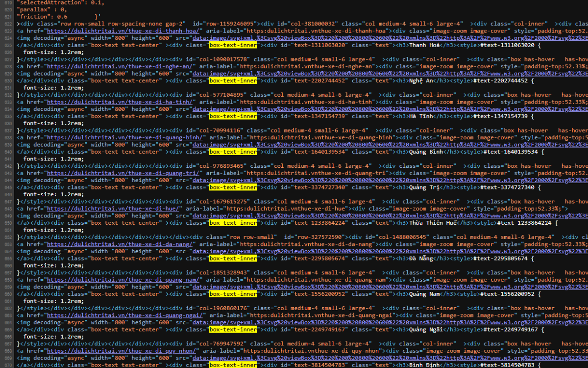Open the thue-xe-di-thanh-hoa href link

pos(122,31)
